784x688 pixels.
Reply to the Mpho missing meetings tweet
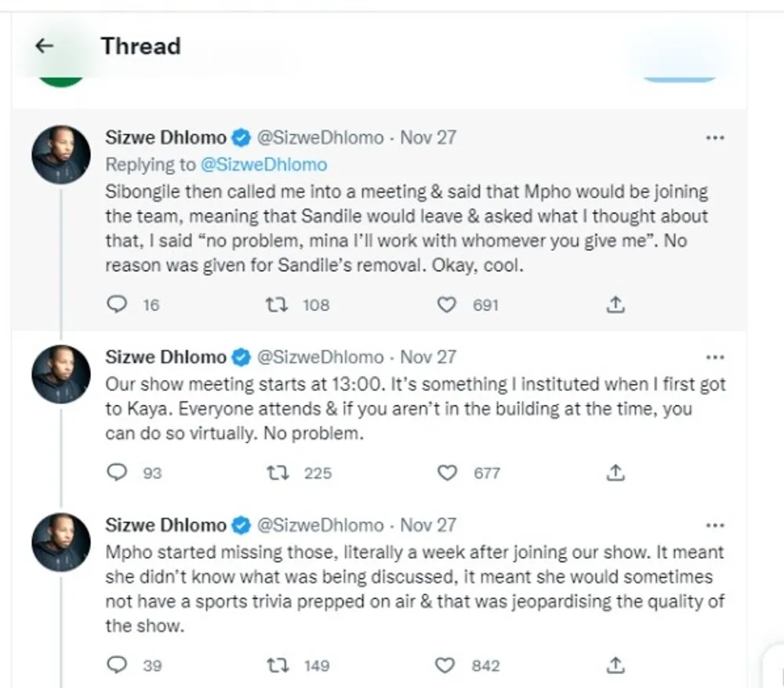[117, 665]
